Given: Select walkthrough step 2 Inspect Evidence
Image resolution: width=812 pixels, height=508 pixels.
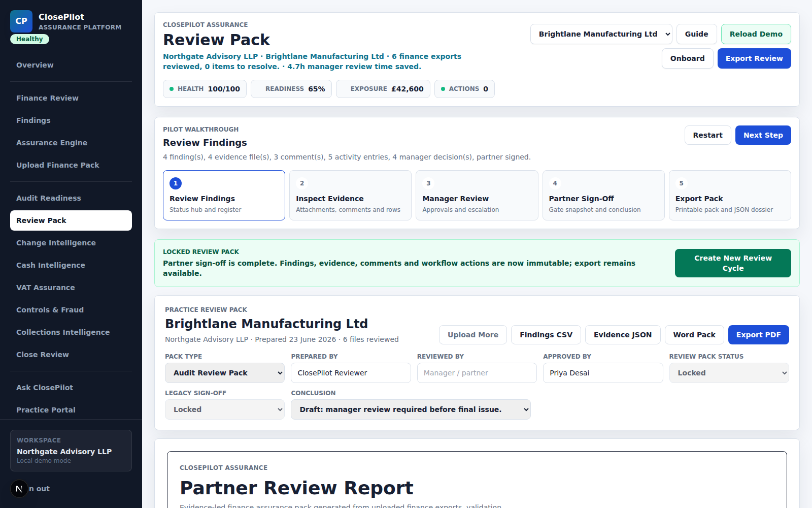Looking at the screenshot, I should click(x=350, y=195).
